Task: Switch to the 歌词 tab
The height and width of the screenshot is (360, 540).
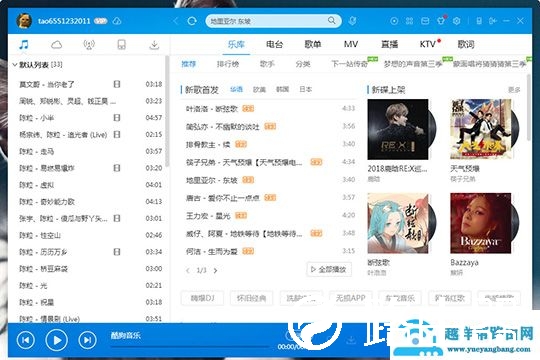Action: 466,44
